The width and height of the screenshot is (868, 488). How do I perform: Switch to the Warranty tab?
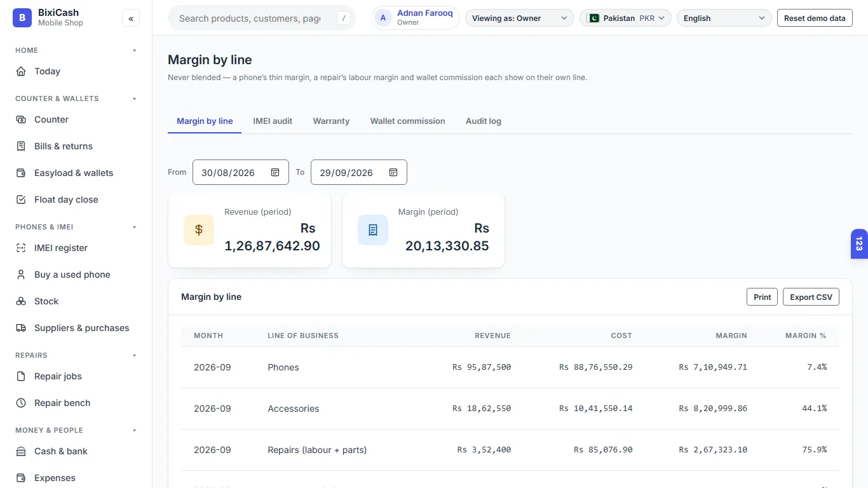[331, 121]
